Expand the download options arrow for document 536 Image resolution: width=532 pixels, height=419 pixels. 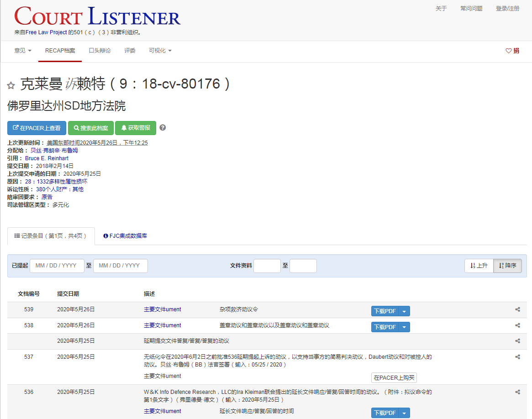click(x=404, y=413)
